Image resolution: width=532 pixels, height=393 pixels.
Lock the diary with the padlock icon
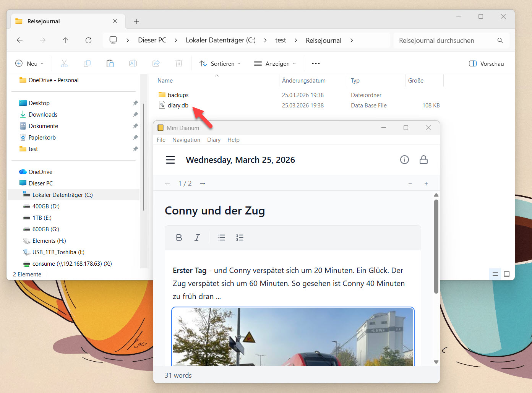tap(423, 160)
